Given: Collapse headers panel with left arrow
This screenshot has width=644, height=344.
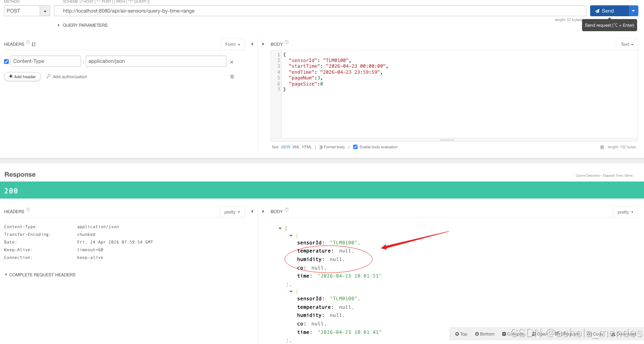Looking at the screenshot, I should click(x=252, y=44).
